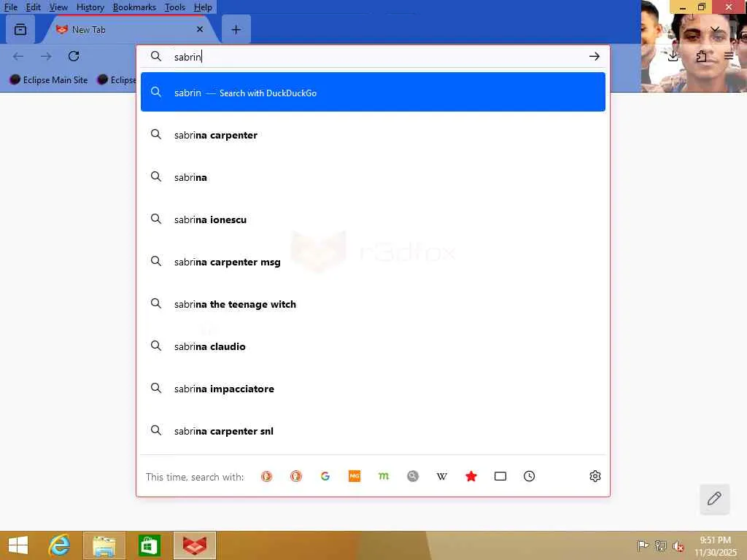Go forward with the forward arrow
The width and height of the screenshot is (747, 560).
[46, 57]
